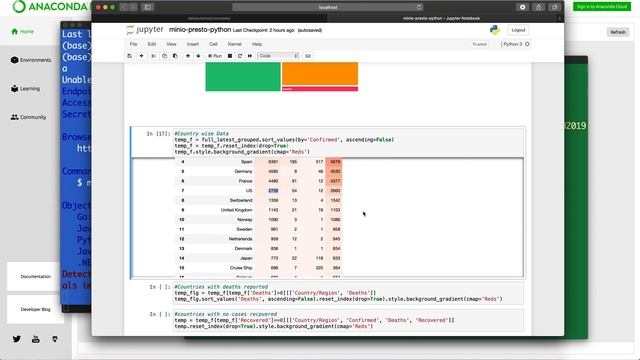Open the Edit menu in Jupyter

152,44
